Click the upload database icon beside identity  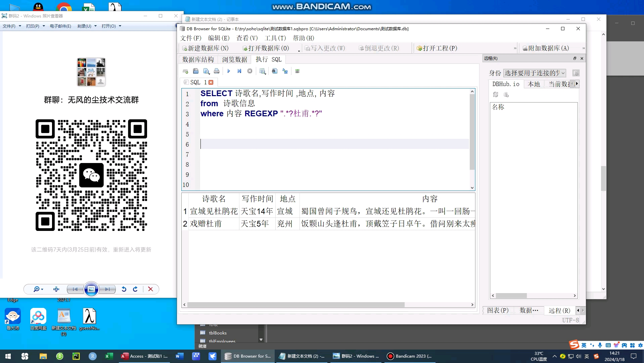point(576,73)
